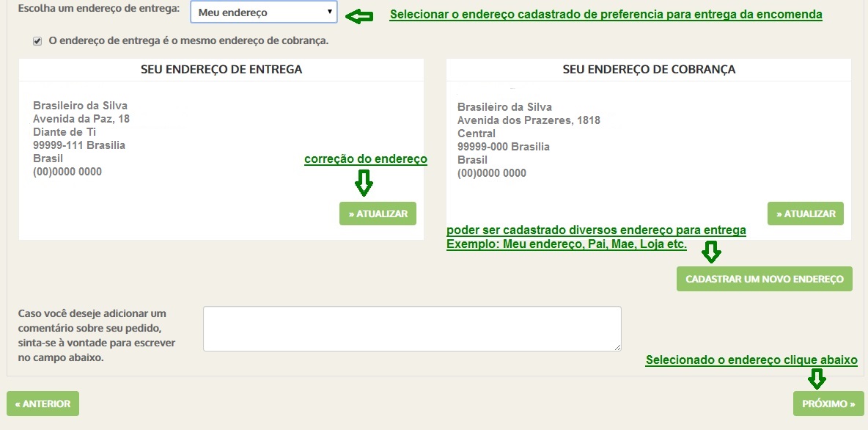Click ATUALIZAR in the delivery address panel
868x430 pixels.
378,214
